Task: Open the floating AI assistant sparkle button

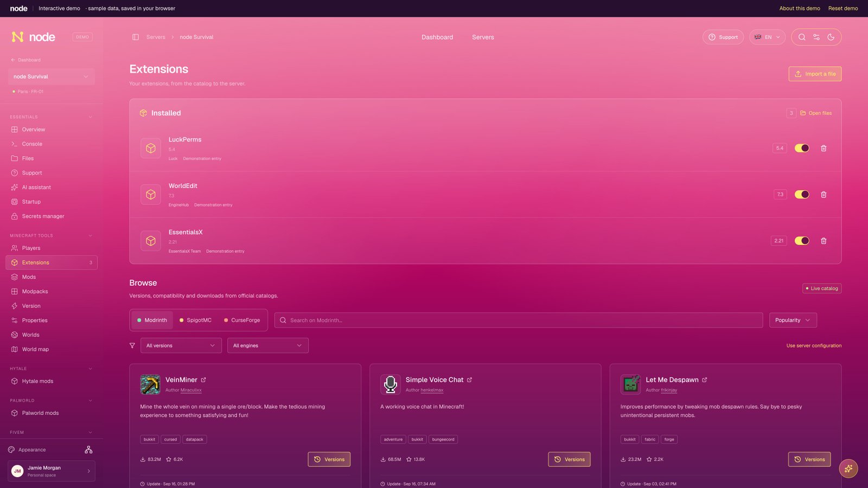Action: (848, 468)
